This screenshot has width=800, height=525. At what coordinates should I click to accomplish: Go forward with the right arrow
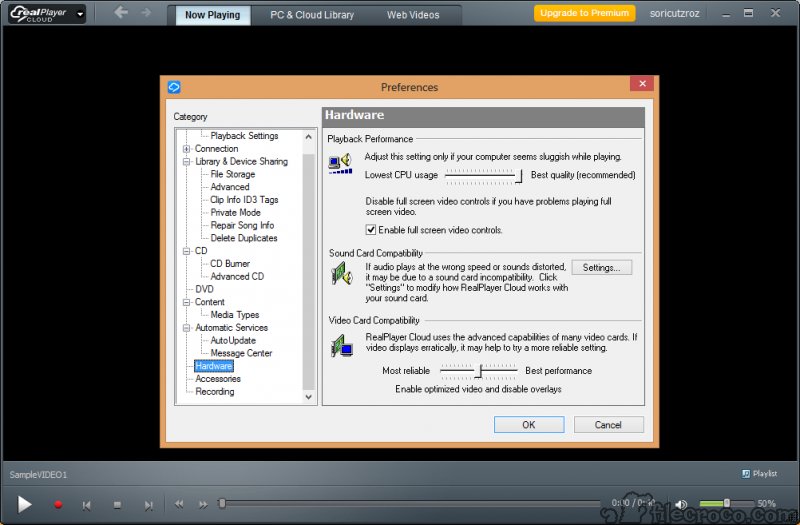[x=146, y=12]
